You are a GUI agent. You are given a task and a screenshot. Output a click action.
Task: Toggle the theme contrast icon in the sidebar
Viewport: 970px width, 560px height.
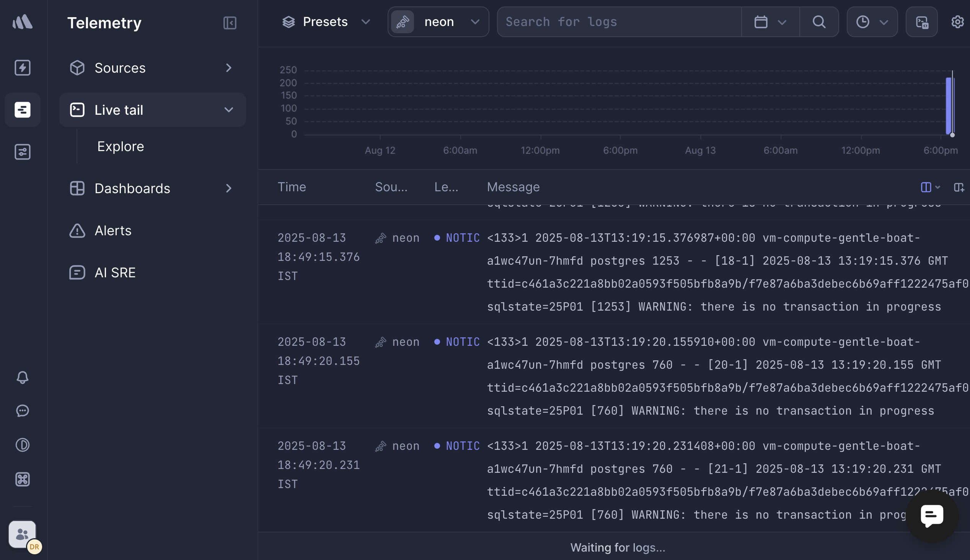[x=22, y=445]
